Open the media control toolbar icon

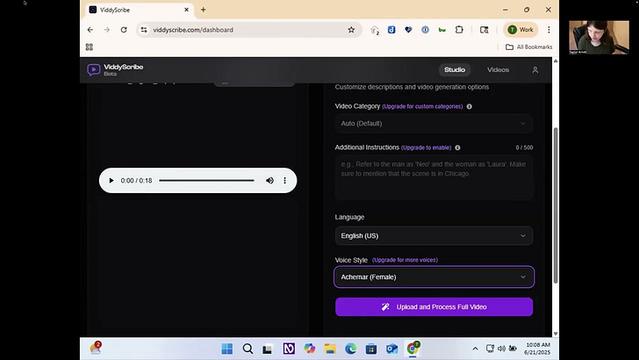click(x=484, y=29)
